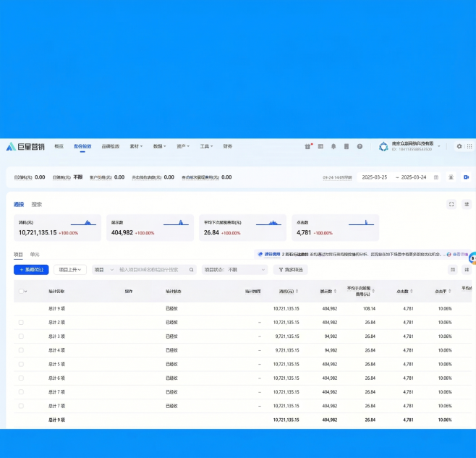
Task: Click the project name search input field
Action: tap(152, 270)
